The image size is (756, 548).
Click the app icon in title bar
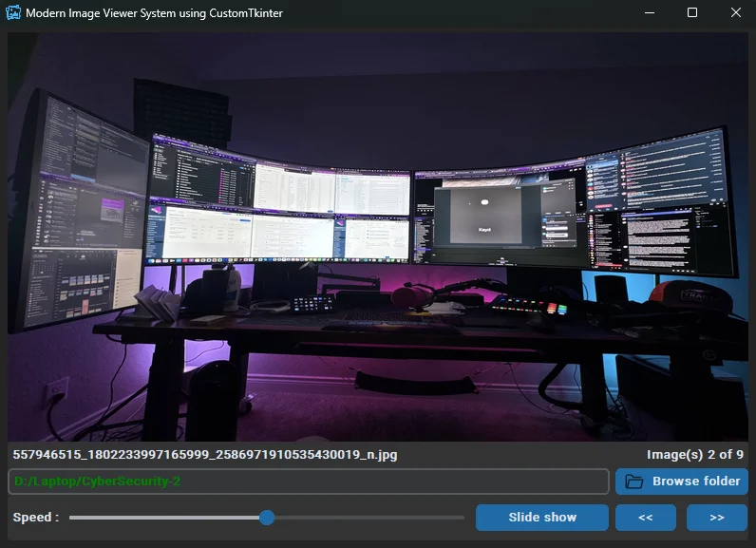point(13,12)
